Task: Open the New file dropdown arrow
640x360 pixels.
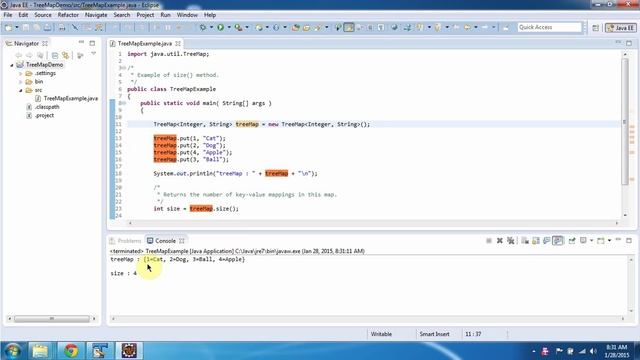Action: pyautogui.click(x=17, y=27)
